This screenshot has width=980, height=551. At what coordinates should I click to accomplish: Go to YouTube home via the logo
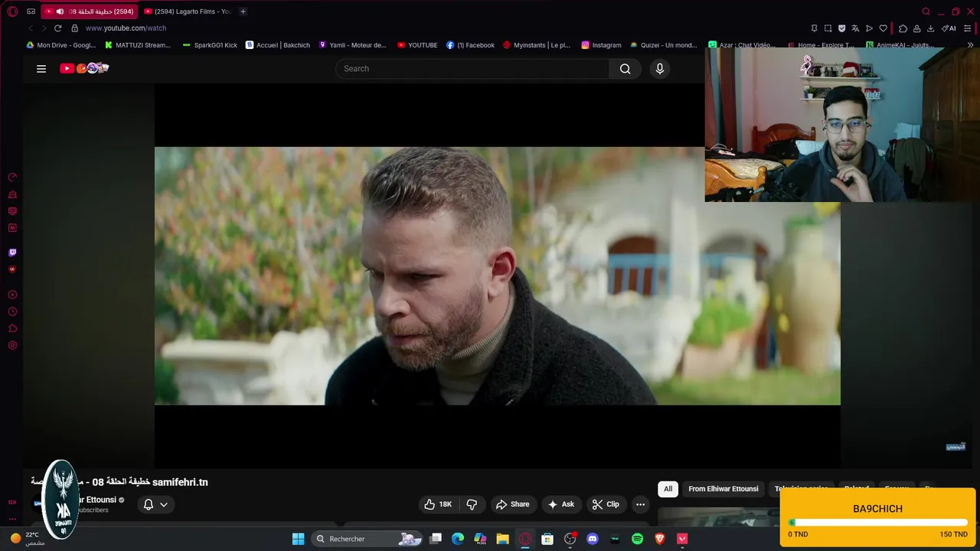[84, 68]
